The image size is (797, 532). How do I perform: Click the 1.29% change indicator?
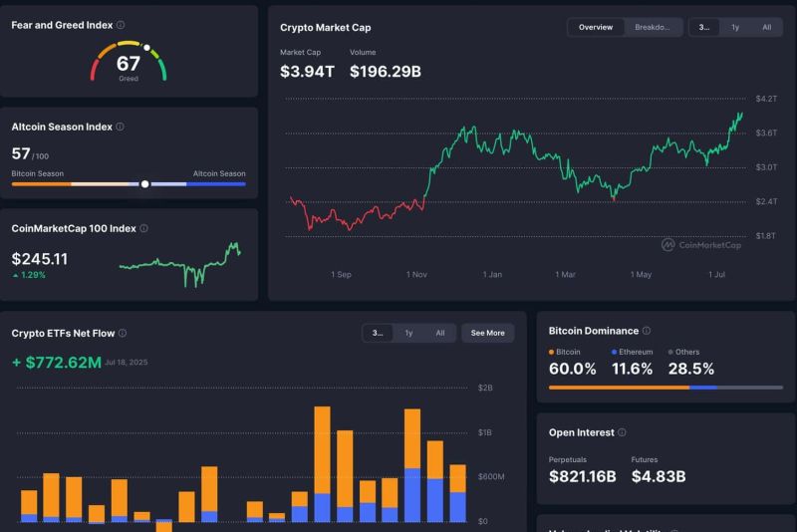tap(29, 275)
